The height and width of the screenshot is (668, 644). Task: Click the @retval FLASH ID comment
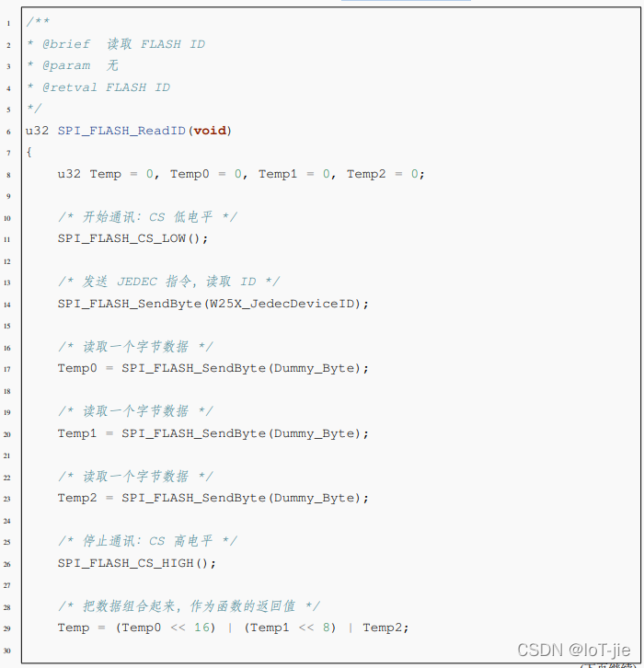click(x=98, y=87)
